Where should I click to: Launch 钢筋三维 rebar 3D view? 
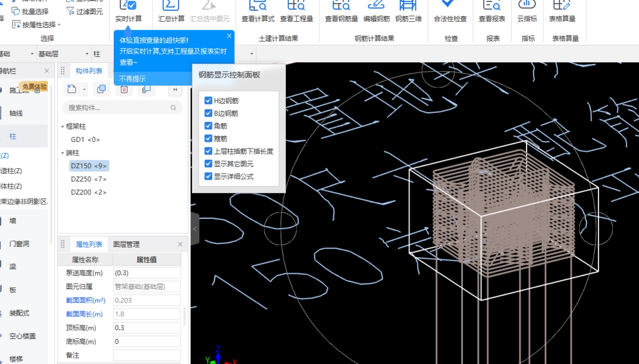coord(408,11)
